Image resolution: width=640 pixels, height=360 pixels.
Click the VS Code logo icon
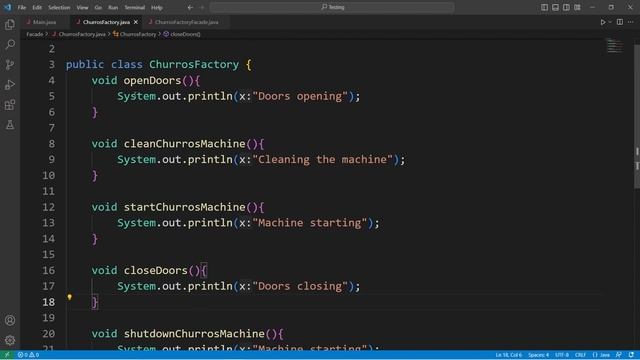7,7
